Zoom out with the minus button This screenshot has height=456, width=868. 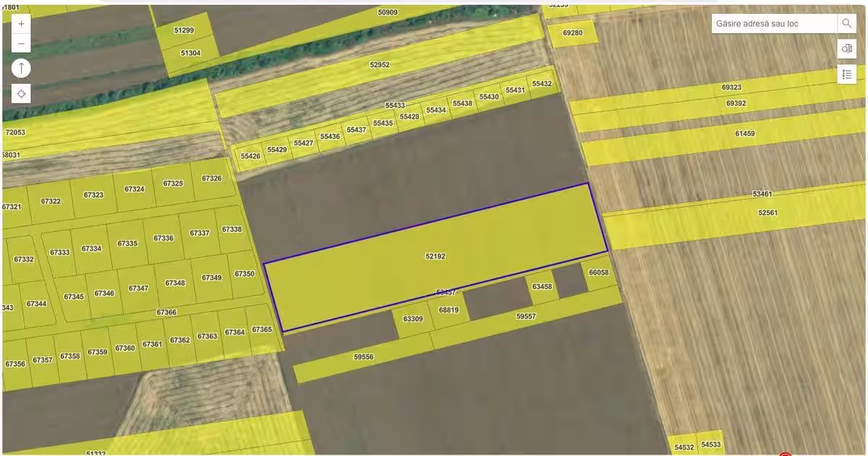pyautogui.click(x=21, y=43)
